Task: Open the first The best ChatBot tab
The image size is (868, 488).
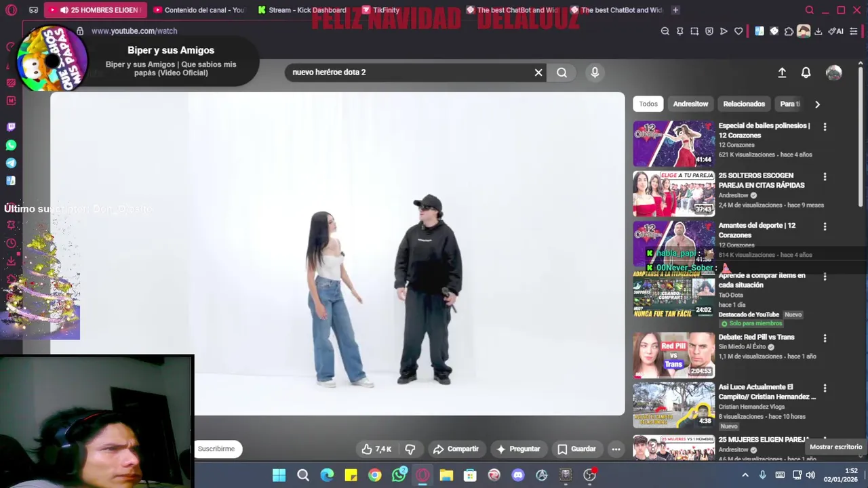Action: (511, 10)
